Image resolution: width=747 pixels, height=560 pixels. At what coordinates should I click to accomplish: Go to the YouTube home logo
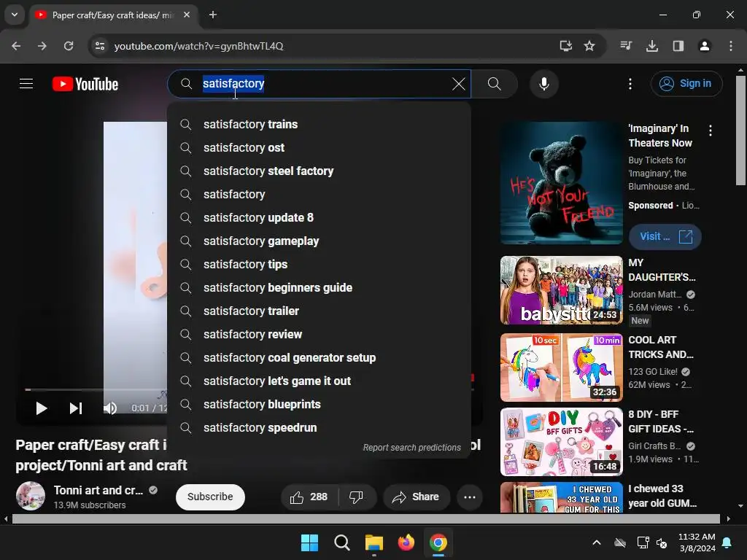(x=85, y=84)
